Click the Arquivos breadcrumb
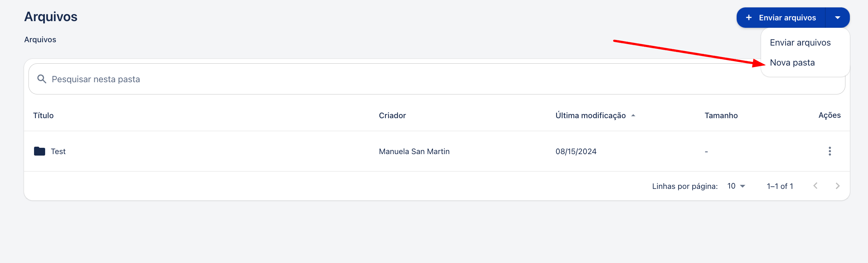 (40, 40)
